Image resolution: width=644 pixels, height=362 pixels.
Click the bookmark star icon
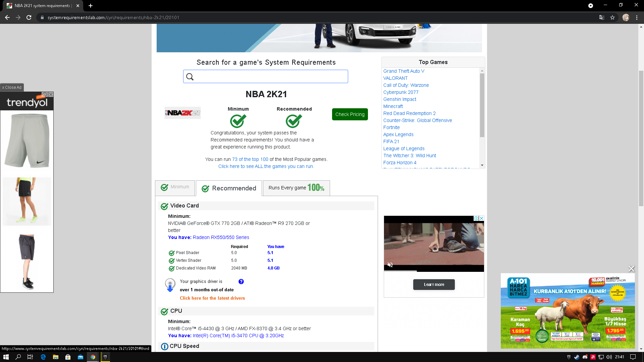pyautogui.click(x=612, y=17)
